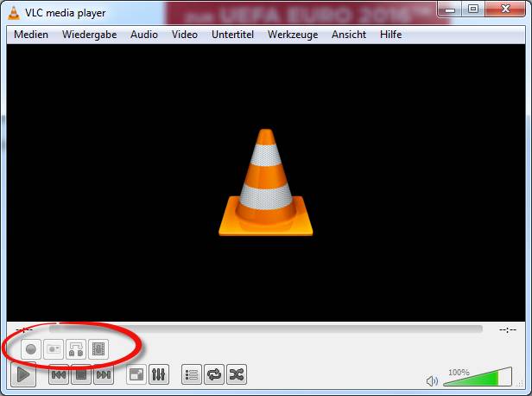The image size is (532, 396).
Task: Click the frame-by-frame button
Action: 98,349
